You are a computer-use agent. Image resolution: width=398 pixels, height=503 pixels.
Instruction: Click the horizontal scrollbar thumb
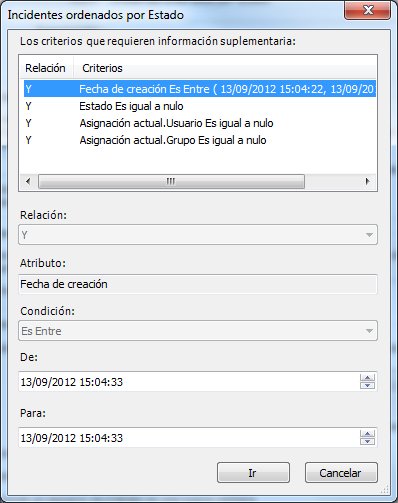click(171, 181)
